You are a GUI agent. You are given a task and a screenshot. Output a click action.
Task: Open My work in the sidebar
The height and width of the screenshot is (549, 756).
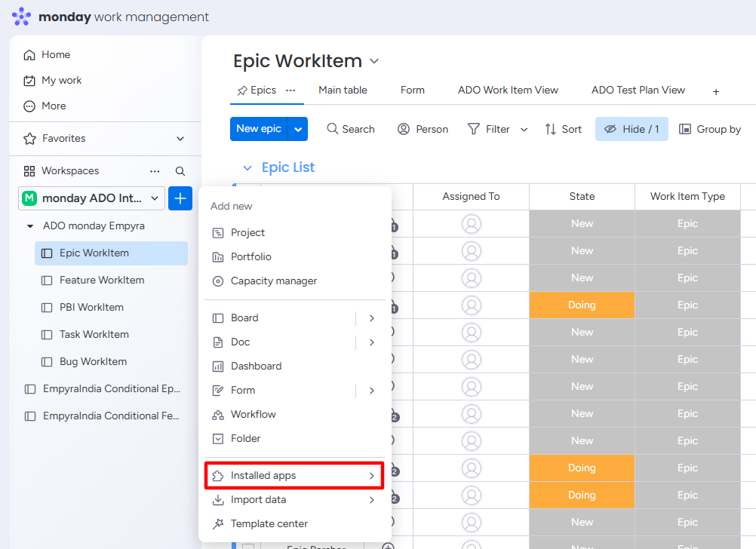(53, 80)
